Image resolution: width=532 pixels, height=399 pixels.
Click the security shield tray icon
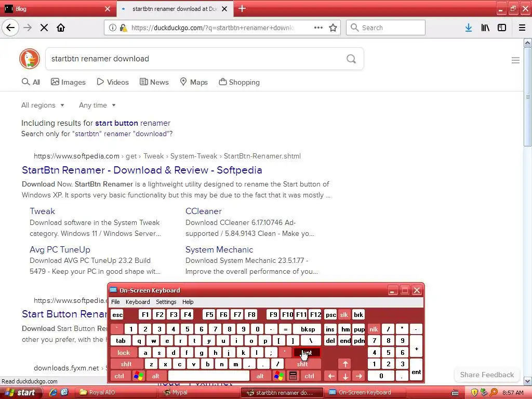pos(474,393)
